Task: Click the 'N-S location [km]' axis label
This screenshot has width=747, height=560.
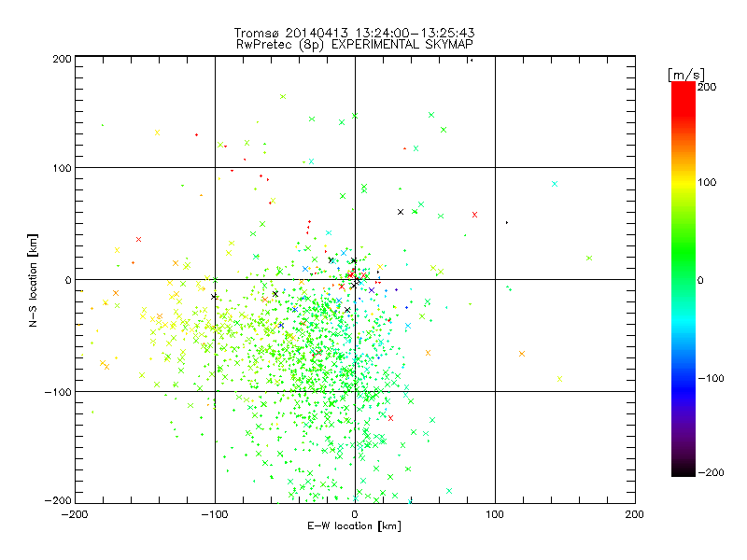Action: coord(33,281)
